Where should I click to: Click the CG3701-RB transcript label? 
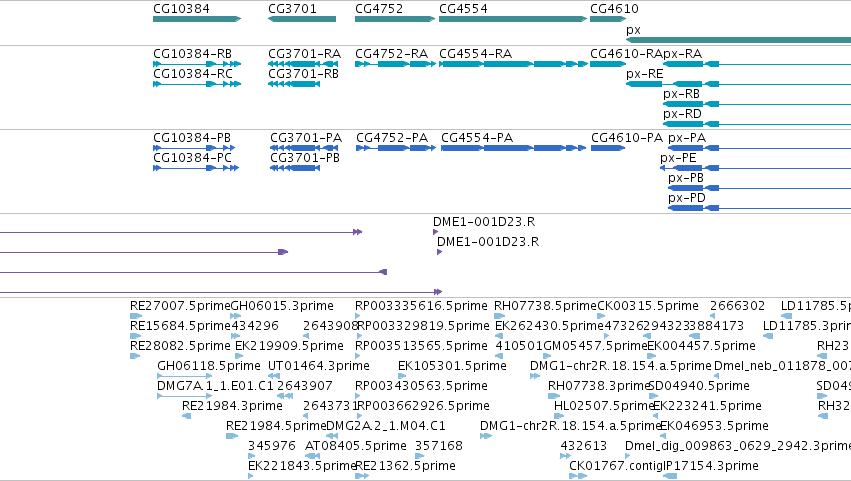tap(303, 74)
